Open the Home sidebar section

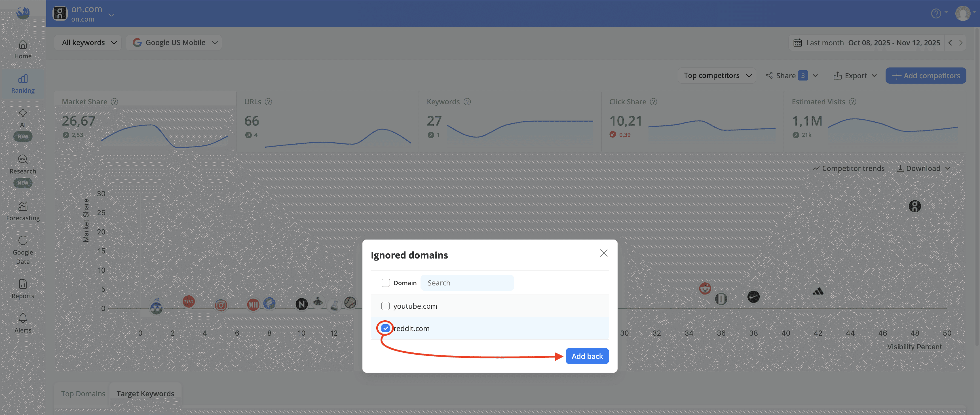[x=23, y=50]
